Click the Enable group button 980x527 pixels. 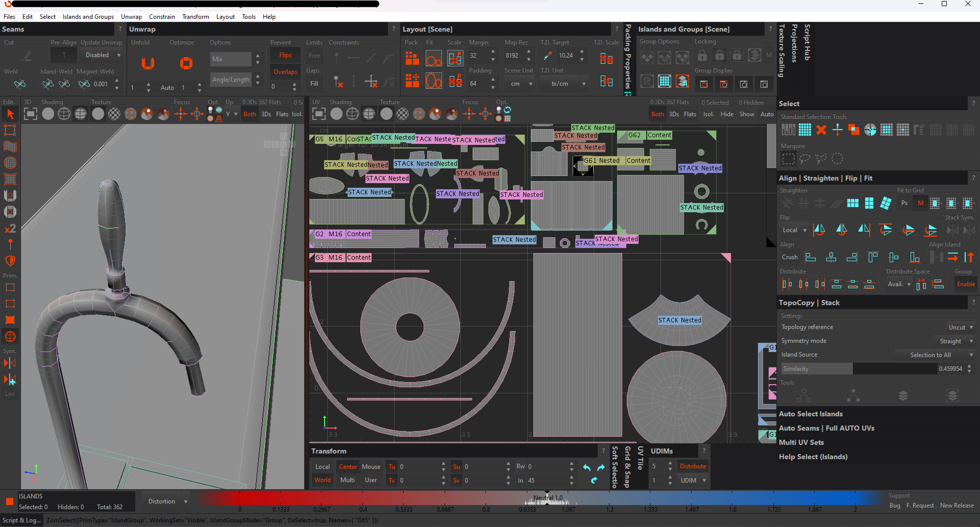pyautogui.click(x=965, y=284)
